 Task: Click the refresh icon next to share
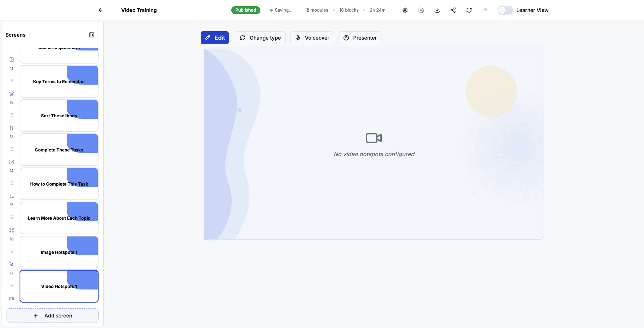point(469,10)
